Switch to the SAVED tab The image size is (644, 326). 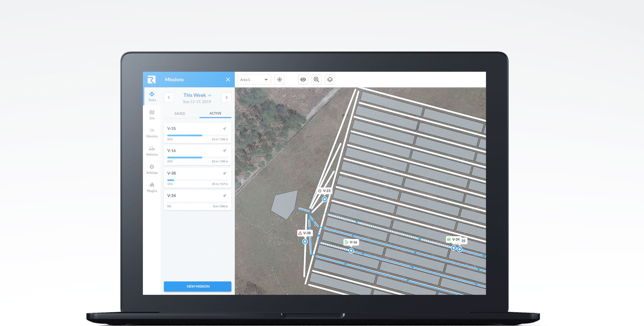pos(180,113)
